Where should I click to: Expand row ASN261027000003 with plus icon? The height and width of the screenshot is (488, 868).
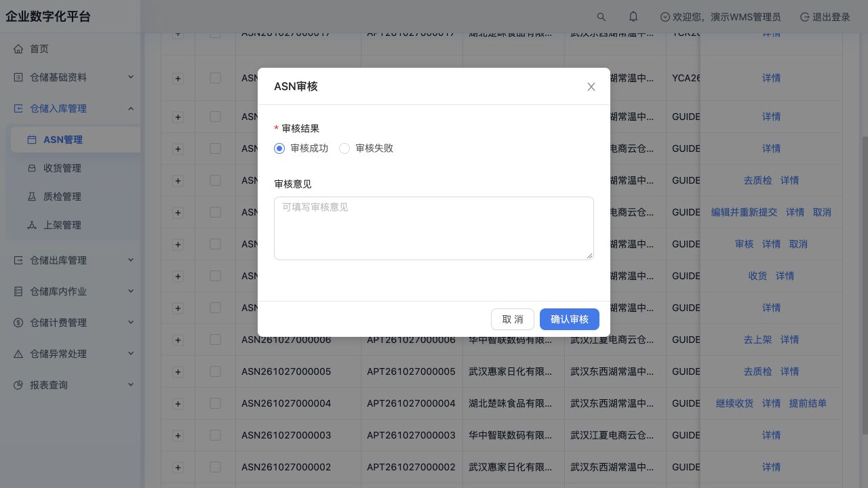point(178,436)
